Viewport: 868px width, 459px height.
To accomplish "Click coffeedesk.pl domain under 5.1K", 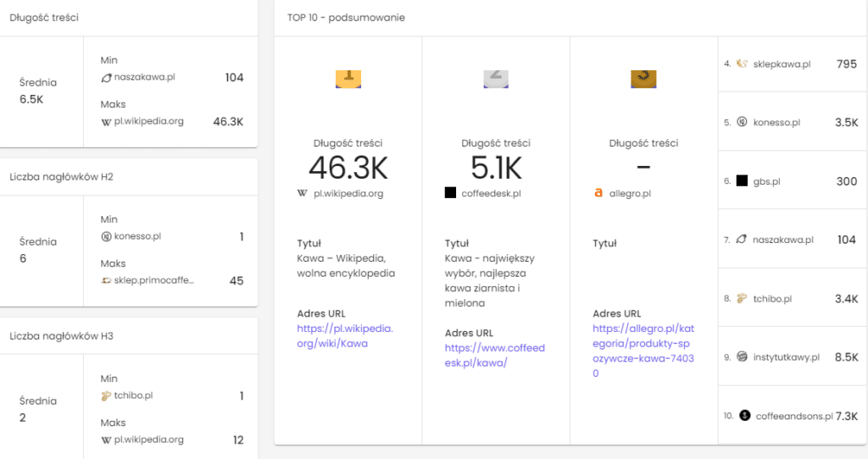I will pyautogui.click(x=491, y=194).
